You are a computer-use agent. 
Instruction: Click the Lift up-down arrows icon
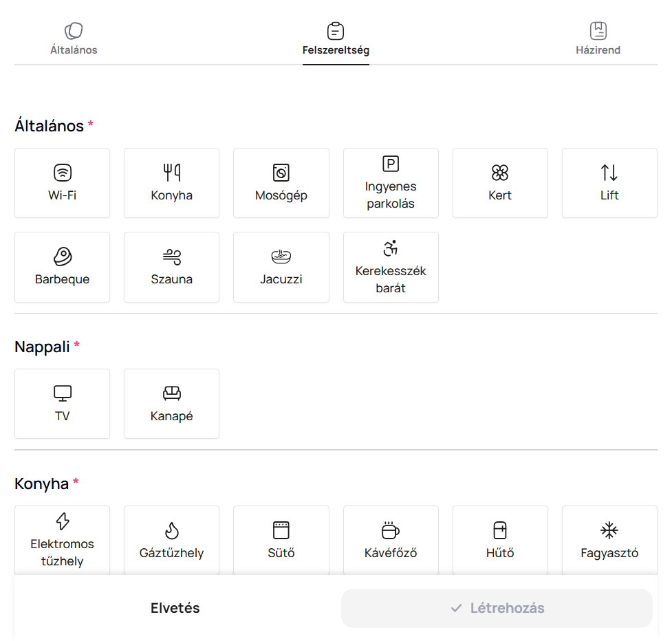click(609, 172)
